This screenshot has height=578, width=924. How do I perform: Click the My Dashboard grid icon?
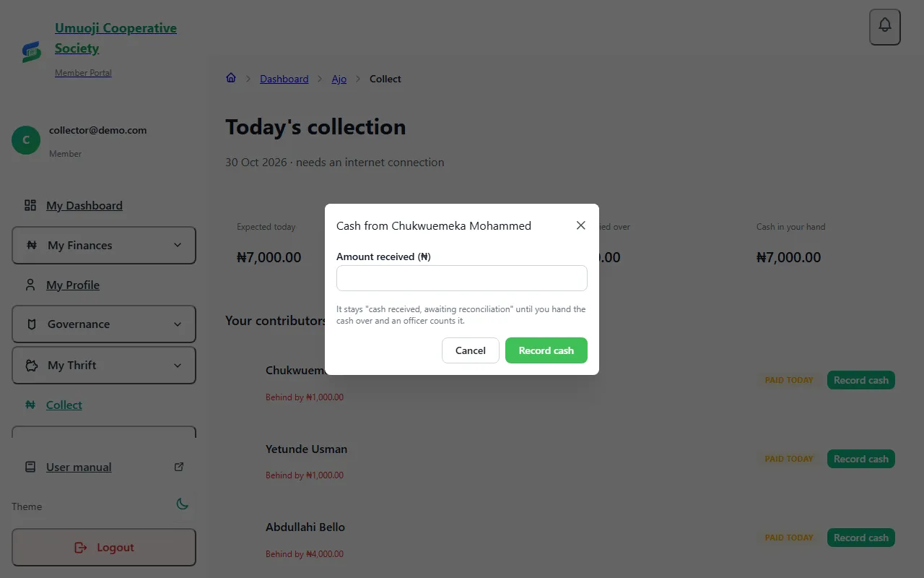[30, 205]
